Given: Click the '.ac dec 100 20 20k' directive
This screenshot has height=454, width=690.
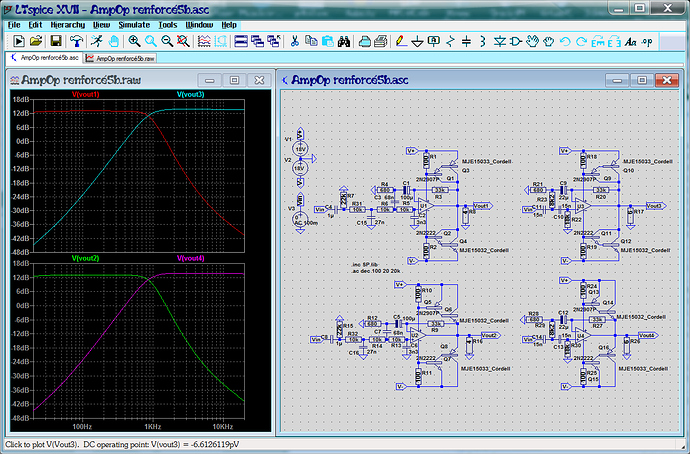Looking at the screenshot, I should [x=376, y=271].
